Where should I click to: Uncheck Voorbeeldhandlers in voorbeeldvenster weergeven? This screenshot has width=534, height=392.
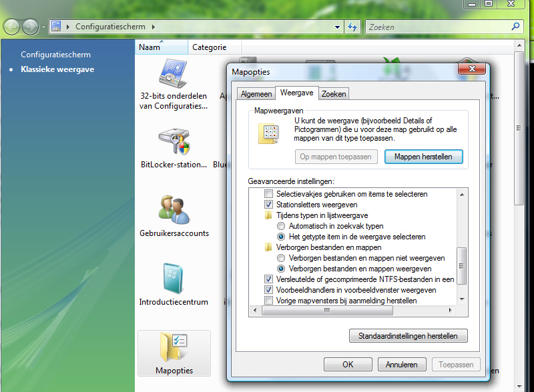coord(269,290)
